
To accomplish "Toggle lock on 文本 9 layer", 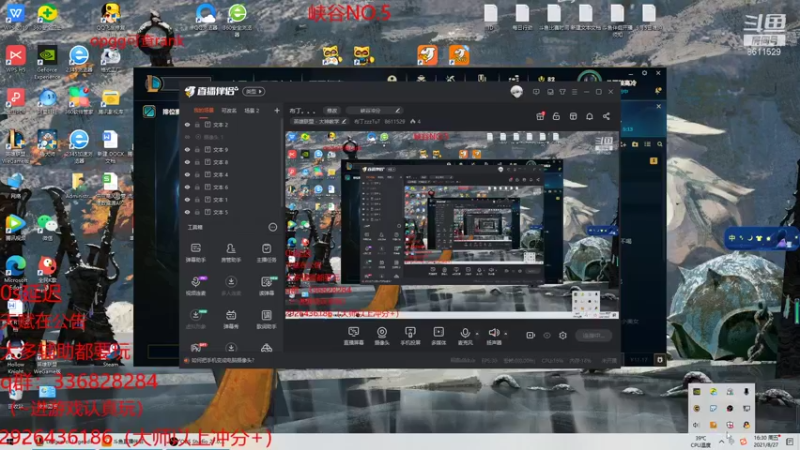I will (x=197, y=149).
